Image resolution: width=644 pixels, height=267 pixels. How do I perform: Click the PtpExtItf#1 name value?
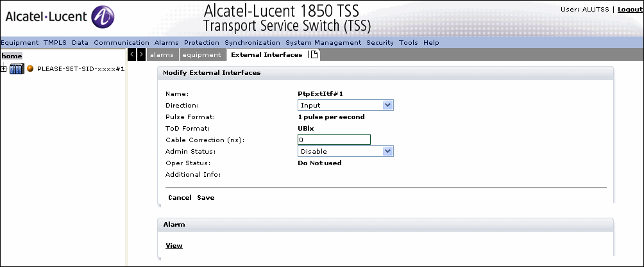(320, 94)
